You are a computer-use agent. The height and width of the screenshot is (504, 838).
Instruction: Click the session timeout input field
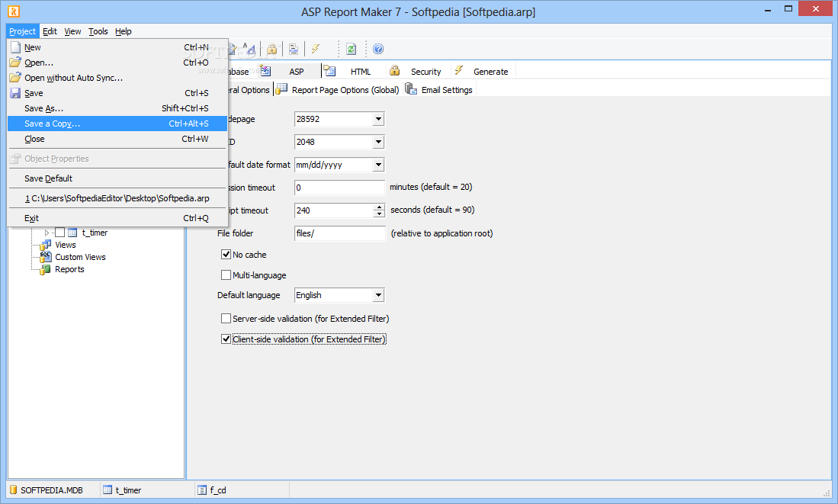[339, 188]
